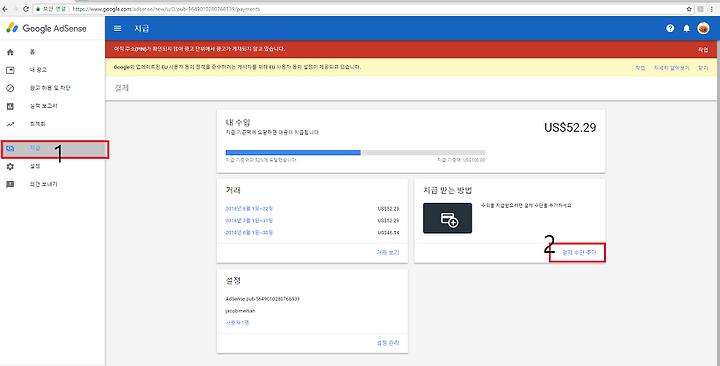Open the Chrome three-dot menu
The height and width of the screenshot is (366, 720).
(x=712, y=9)
